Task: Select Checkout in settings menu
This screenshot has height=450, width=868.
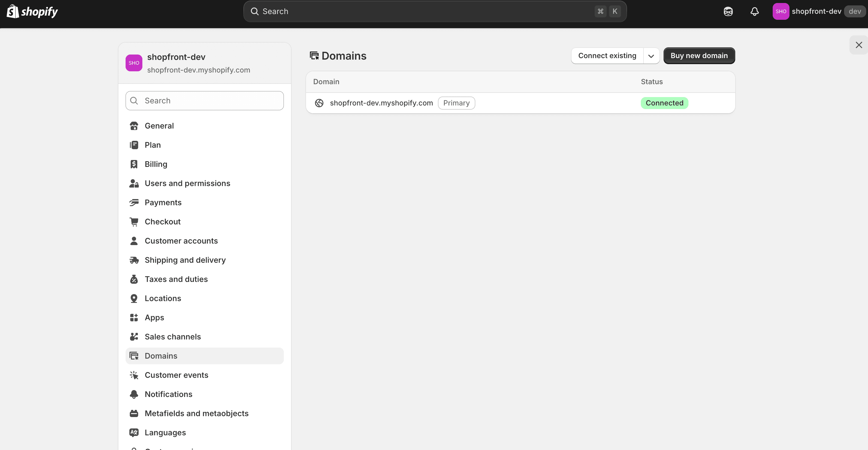Action: 204,222
